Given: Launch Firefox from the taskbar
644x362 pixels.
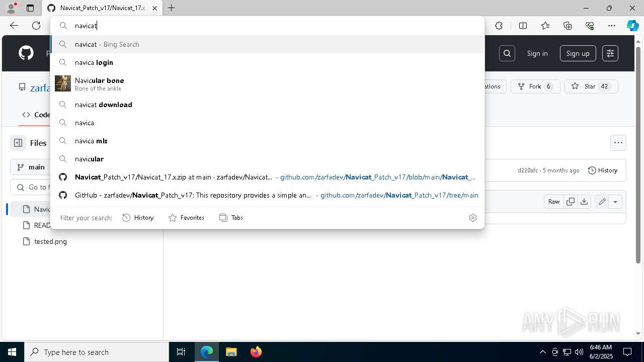Looking at the screenshot, I should tap(256, 352).
